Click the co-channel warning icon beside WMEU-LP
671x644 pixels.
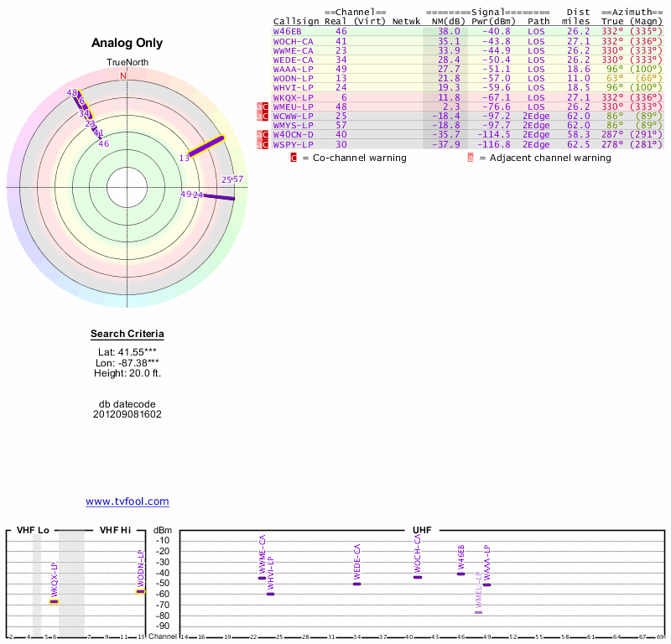(x=266, y=107)
